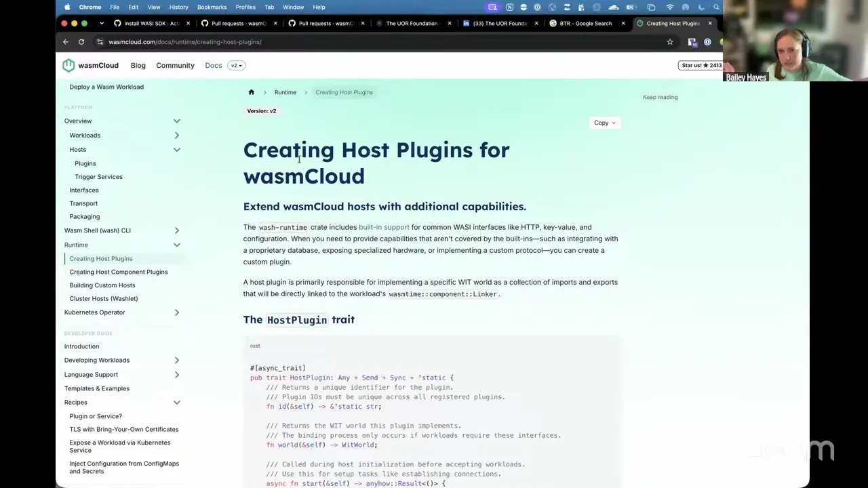Viewport: 868px width, 488px height.
Task: Bookmark this page with the star icon
Action: 670,42
